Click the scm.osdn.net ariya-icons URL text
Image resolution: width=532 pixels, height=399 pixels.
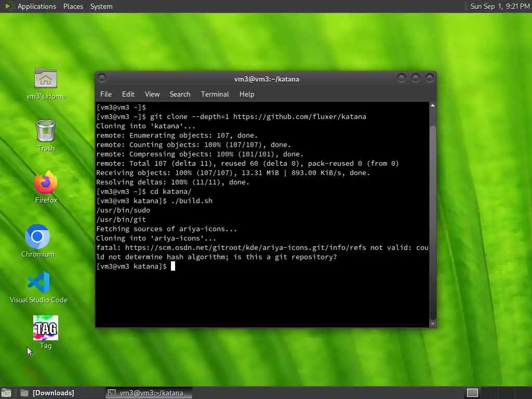point(245,248)
